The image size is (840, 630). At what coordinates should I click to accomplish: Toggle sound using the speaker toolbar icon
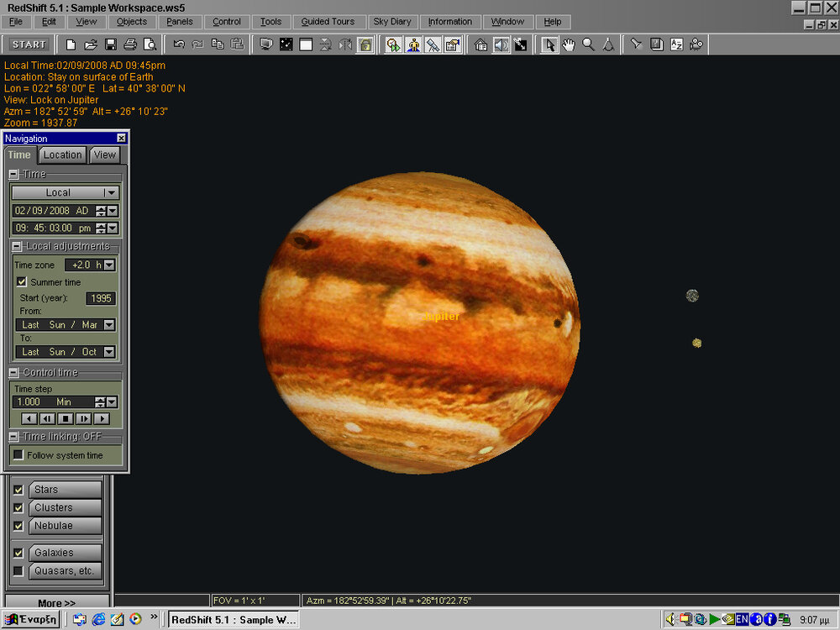pyautogui.click(x=499, y=45)
